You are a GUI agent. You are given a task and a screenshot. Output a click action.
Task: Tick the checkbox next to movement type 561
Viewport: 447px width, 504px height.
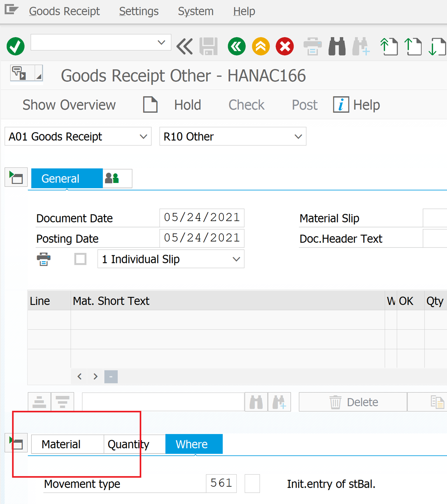(x=252, y=483)
